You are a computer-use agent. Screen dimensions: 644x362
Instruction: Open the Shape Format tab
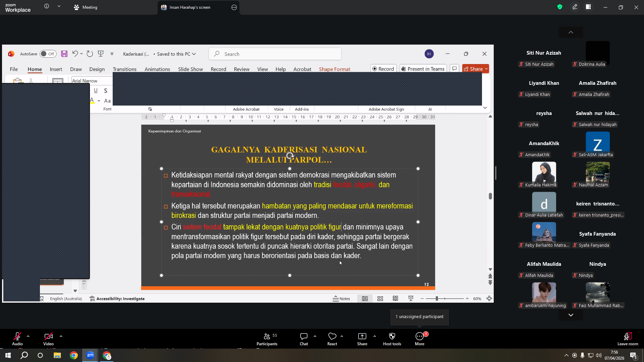(x=334, y=69)
